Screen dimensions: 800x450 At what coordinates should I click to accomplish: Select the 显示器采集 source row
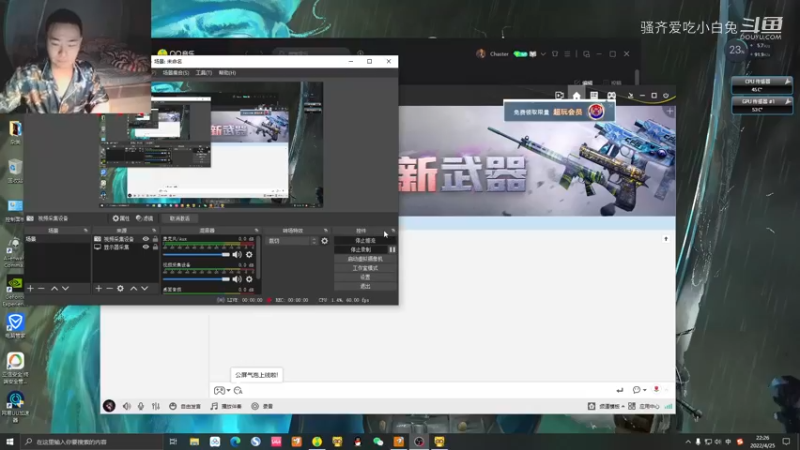[x=124, y=247]
